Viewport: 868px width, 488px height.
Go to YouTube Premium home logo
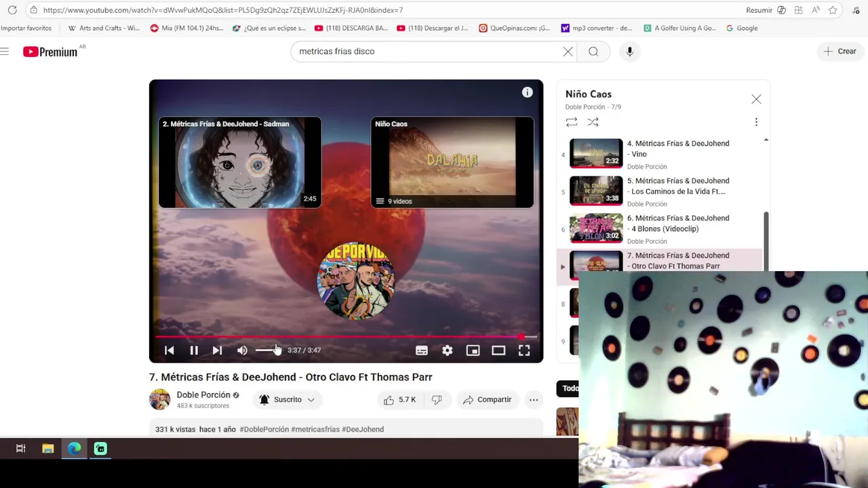50,52
